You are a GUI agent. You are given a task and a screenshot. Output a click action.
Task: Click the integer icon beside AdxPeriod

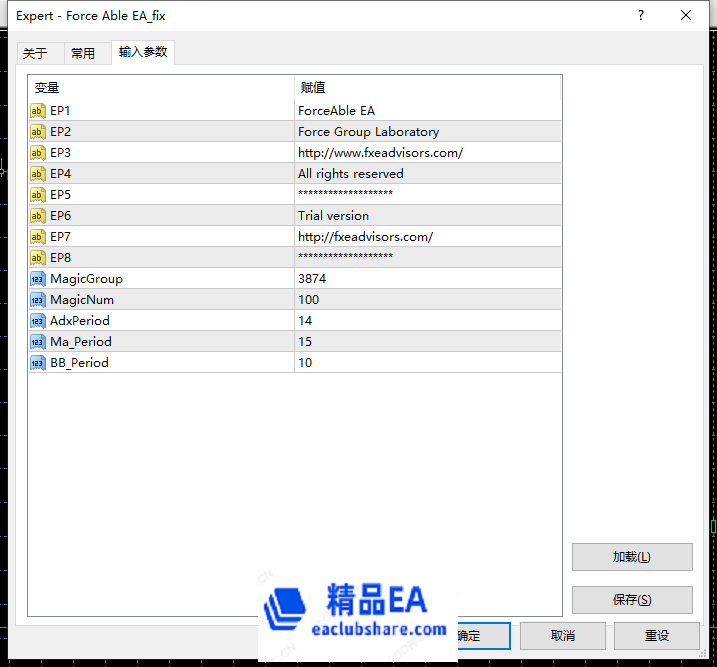[x=38, y=321]
